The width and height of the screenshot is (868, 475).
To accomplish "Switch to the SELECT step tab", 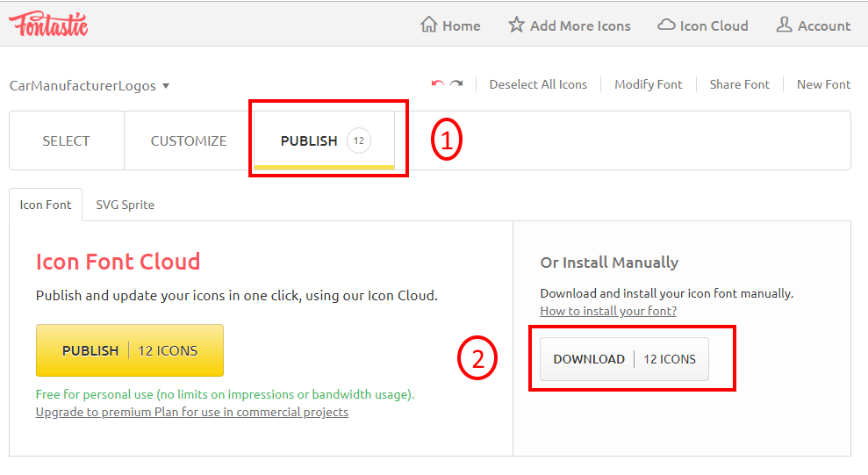I will click(66, 140).
